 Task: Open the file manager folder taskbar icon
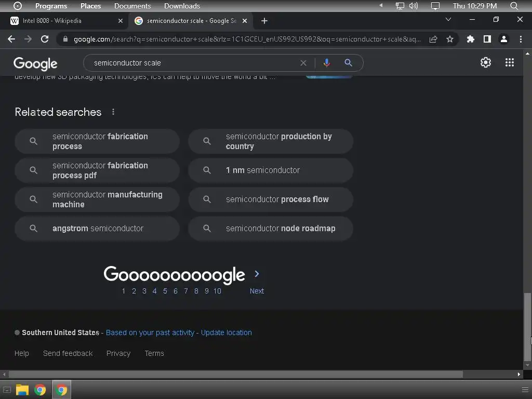(x=22, y=390)
